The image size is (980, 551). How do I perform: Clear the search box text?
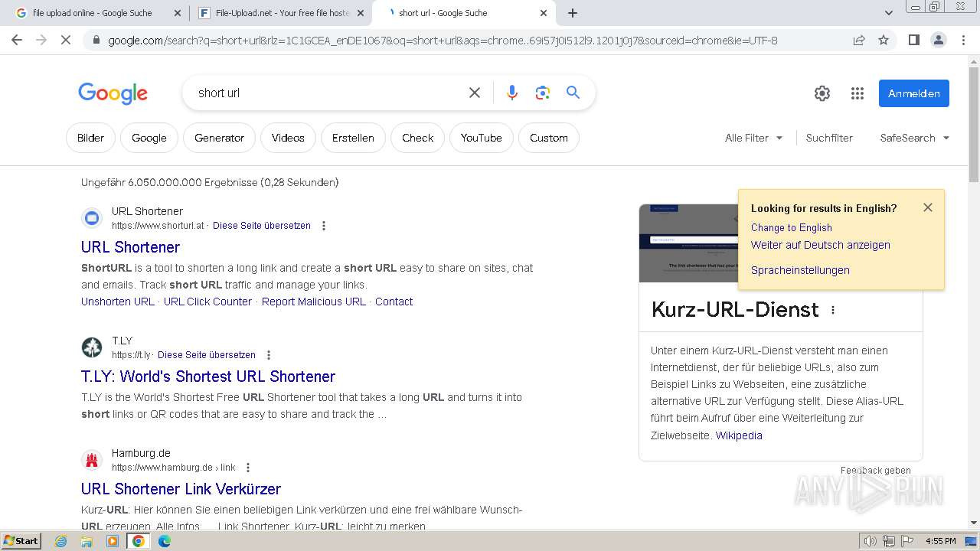click(x=475, y=93)
